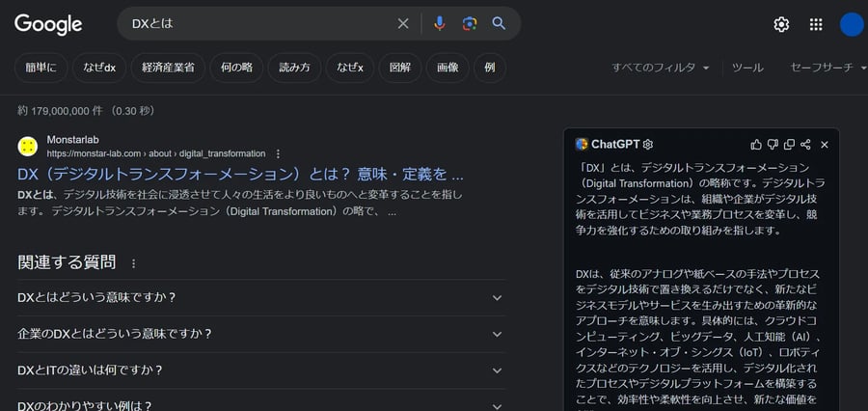Share the ChatGPT answer

click(806, 145)
